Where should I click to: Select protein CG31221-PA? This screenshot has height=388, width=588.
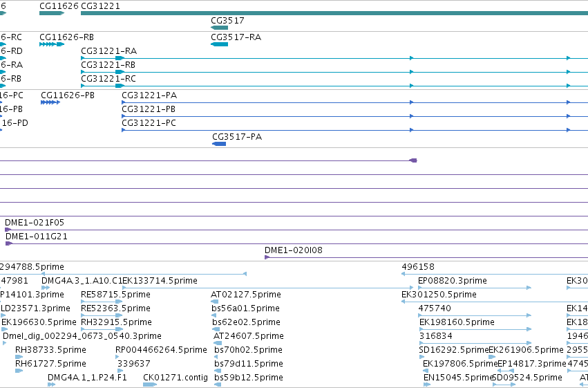point(149,95)
